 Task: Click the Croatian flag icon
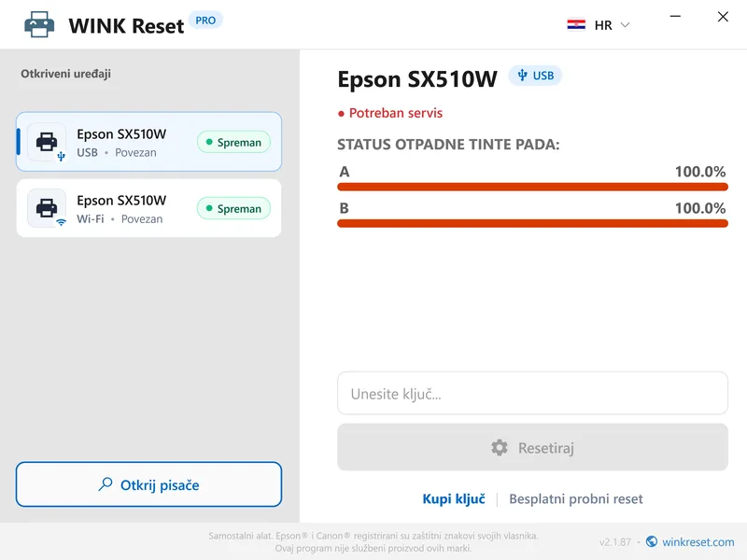click(x=576, y=24)
